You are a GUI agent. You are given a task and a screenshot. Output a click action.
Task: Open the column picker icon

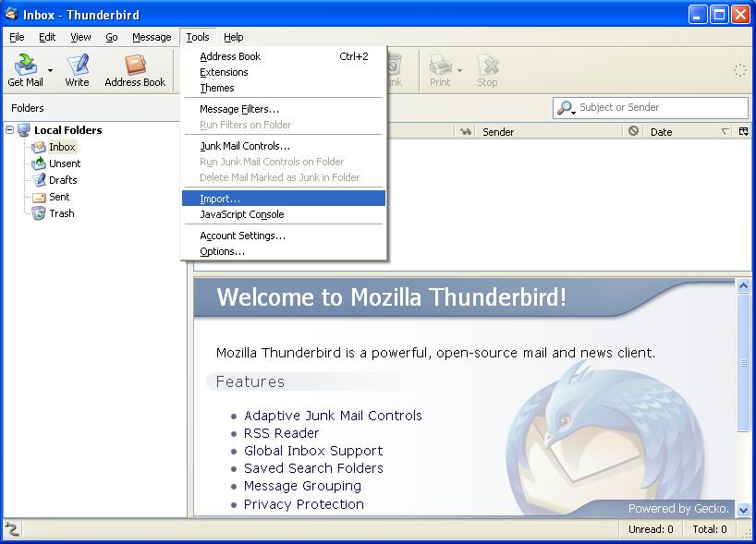click(x=743, y=131)
